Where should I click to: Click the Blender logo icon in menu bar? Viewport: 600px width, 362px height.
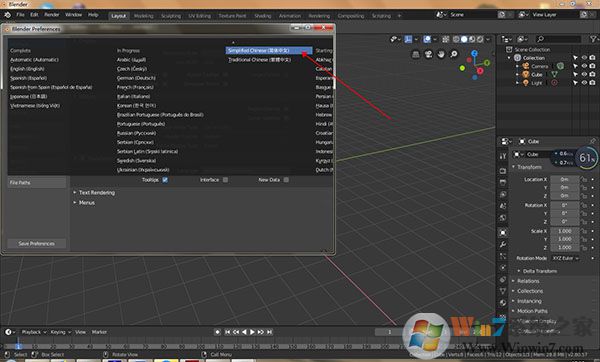click(x=7, y=15)
